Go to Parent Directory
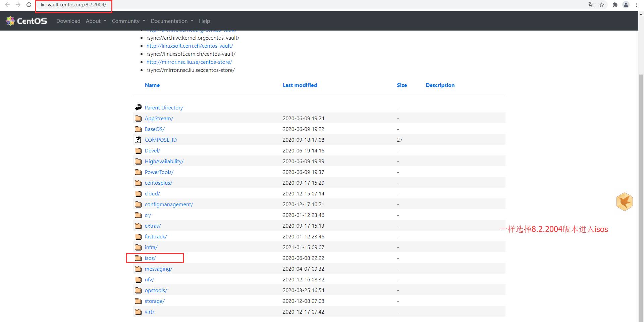The image size is (644, 322). [164, 107]
